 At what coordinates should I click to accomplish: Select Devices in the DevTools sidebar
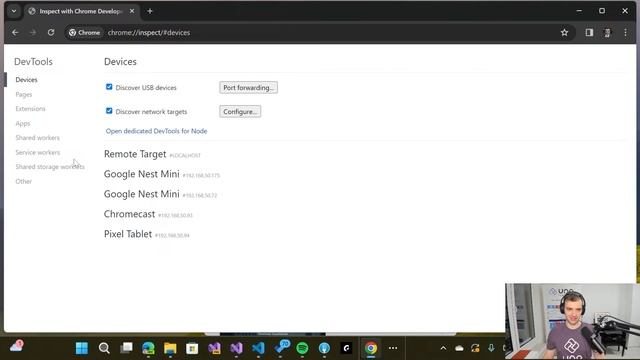(27, 80)
